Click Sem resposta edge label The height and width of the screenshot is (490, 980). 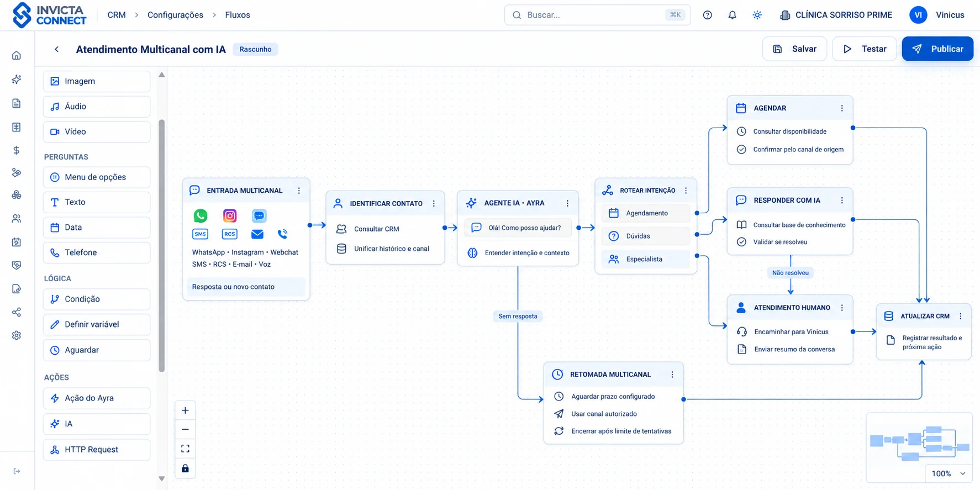(518, 316)
